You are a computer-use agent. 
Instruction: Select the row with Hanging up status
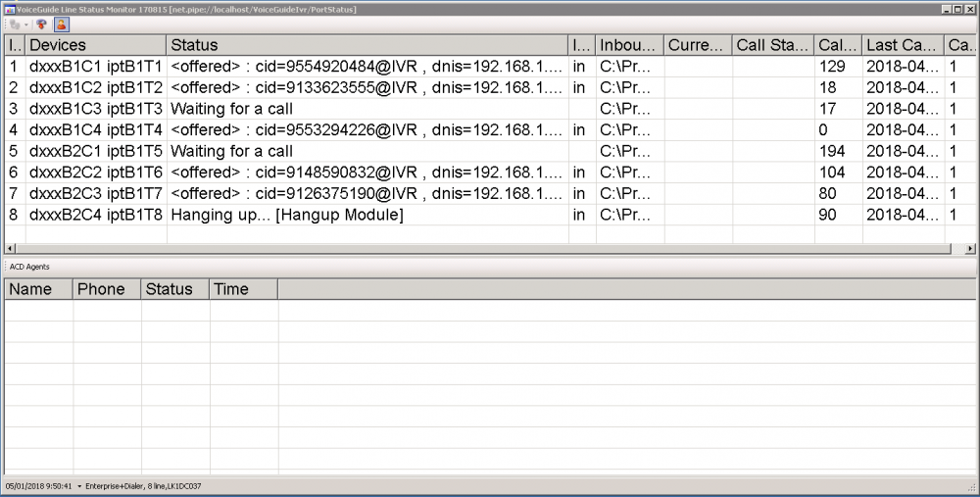(286, 215)
